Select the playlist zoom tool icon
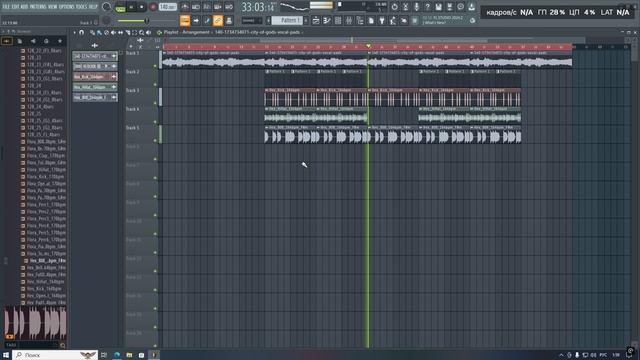Image resolution: width=640 pixels, height=360 pixels. click(142, 32)
